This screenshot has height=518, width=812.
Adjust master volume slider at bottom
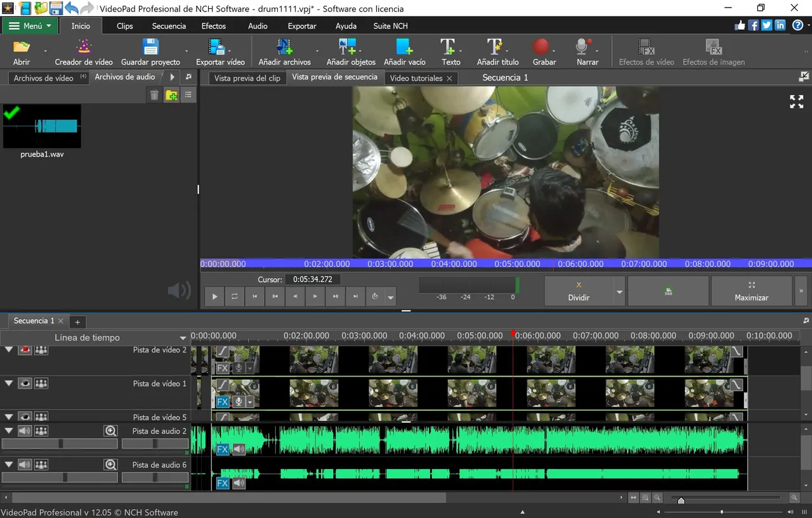[721, 512]
